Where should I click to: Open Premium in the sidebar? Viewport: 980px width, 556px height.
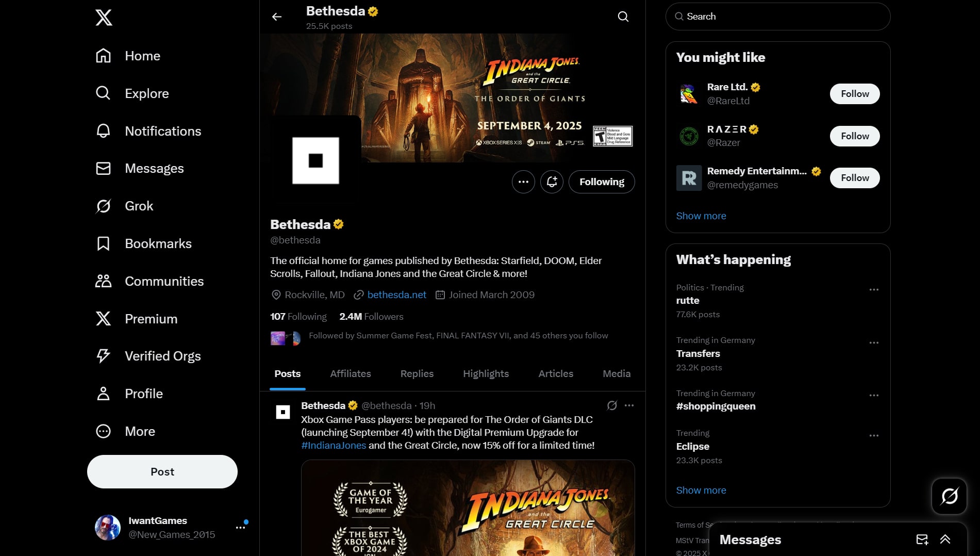[x=136, y=319]
